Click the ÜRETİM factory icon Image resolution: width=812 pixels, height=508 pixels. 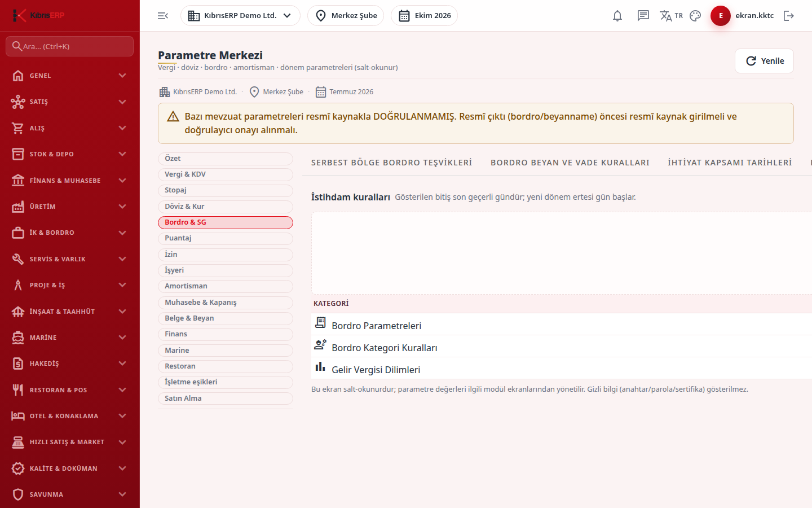point(18,207)
